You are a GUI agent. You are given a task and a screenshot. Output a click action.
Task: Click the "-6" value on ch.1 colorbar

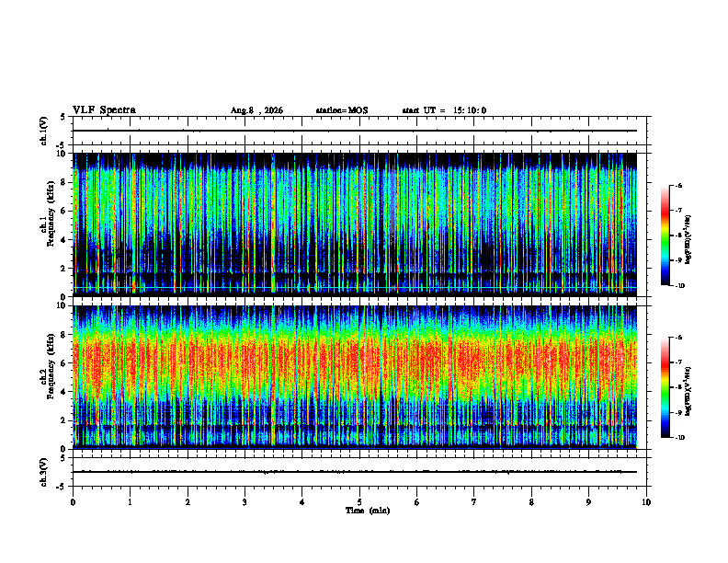[x=678, y=185]
